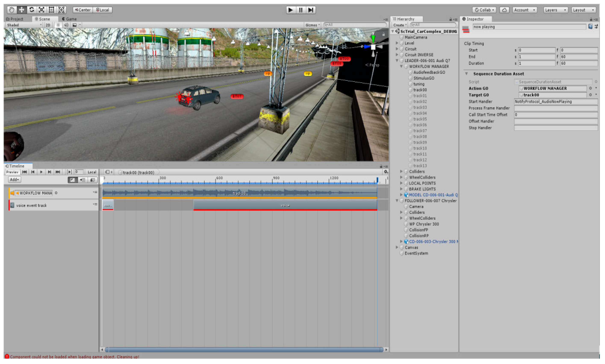Select the Move tool
The width and height of the screenshot is (605, 364).
pyautogui.click(x=22, y=10)
